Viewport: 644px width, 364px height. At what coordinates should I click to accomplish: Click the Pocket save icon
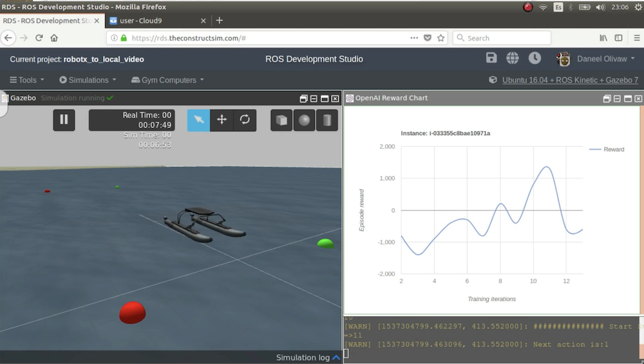[428, 38]
